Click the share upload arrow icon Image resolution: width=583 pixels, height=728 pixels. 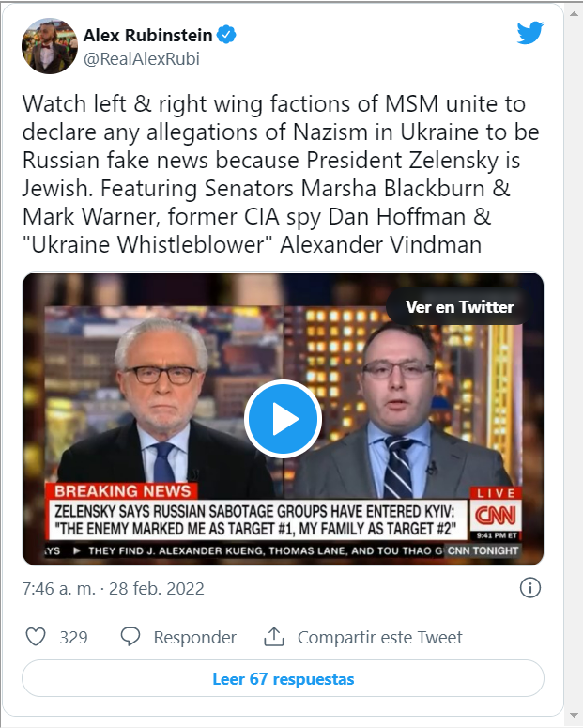[274, 637]
